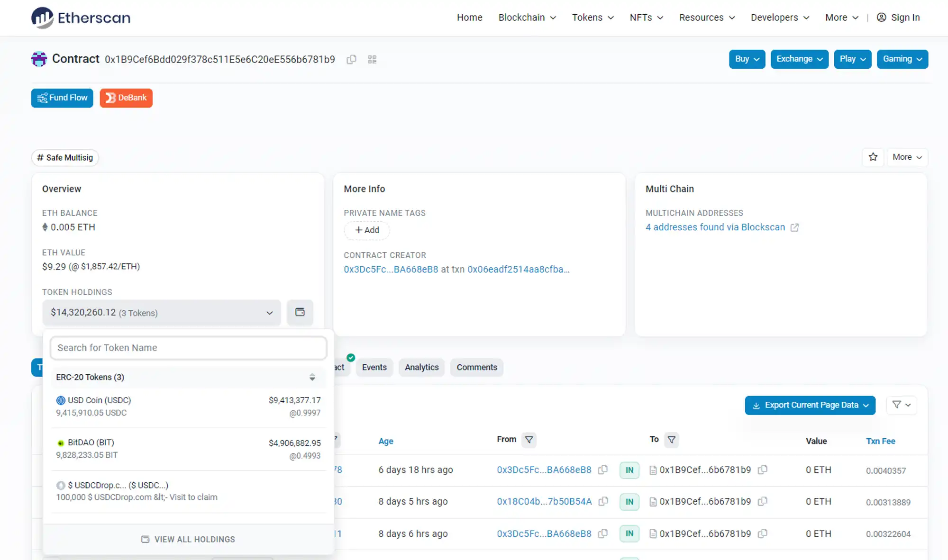This screenshot has width=948, height=560.
Task: Click Txn Fee column header
Action: point(881,441)
